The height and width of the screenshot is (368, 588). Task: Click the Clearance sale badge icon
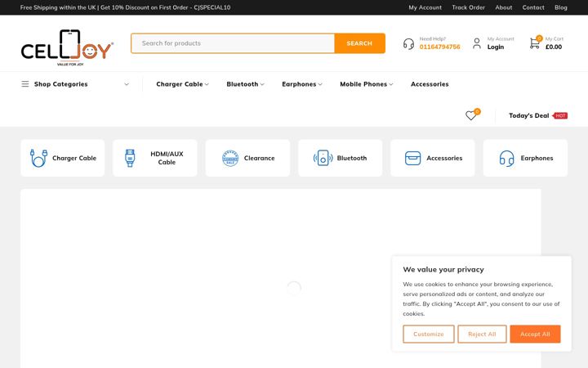coord(230,158)
